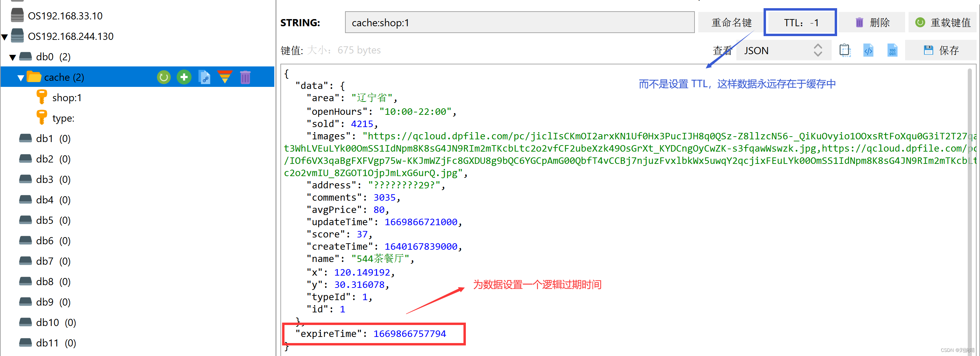Select the shop:1 key
Screen dimensions: 980x356
[x=67, y=97]
